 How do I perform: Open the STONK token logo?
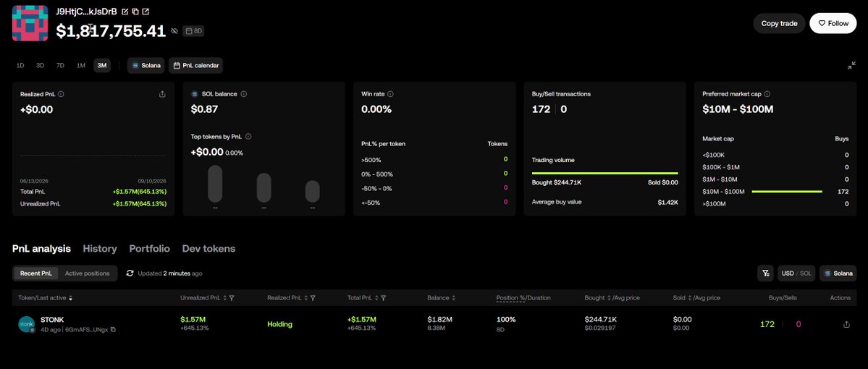pos(27,324)
